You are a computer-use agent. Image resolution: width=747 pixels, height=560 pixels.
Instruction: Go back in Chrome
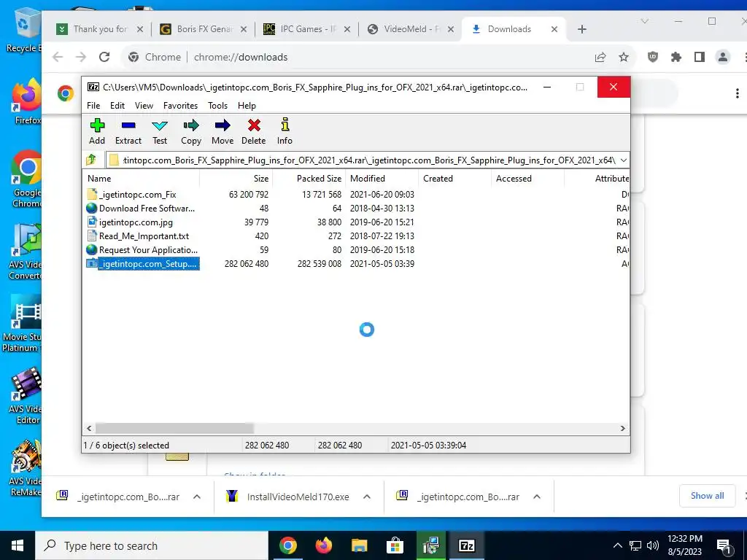click(x=58, y=57)
